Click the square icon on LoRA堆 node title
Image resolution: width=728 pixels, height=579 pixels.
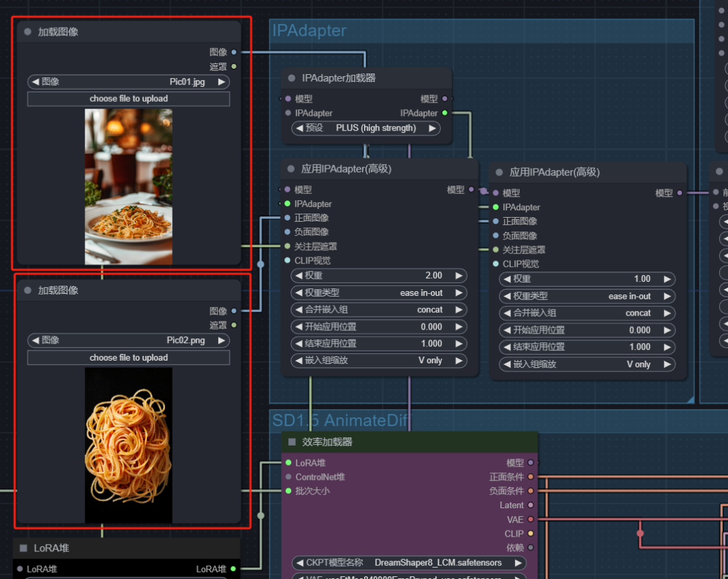point(24,549)
